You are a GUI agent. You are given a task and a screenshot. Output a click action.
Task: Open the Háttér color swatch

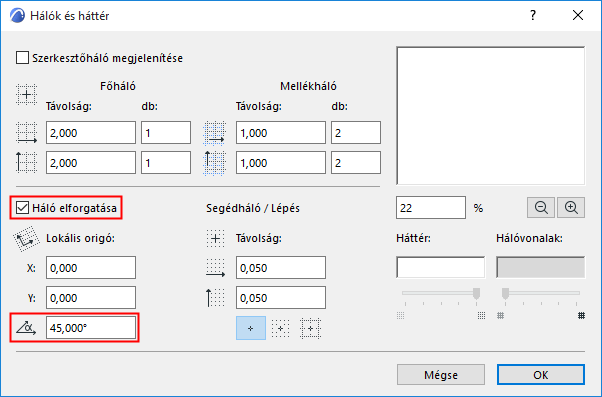(440, 267)
